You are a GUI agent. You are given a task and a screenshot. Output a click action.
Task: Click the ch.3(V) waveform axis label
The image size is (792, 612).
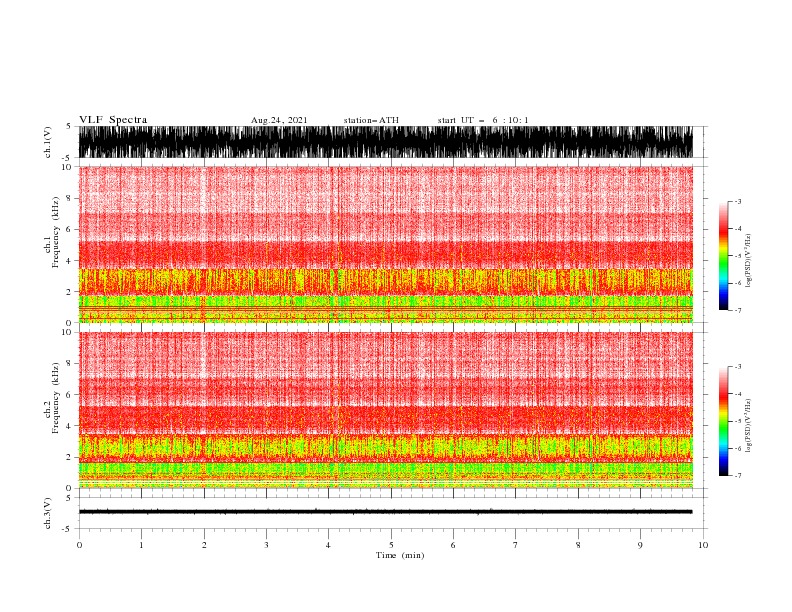(48, 513)
